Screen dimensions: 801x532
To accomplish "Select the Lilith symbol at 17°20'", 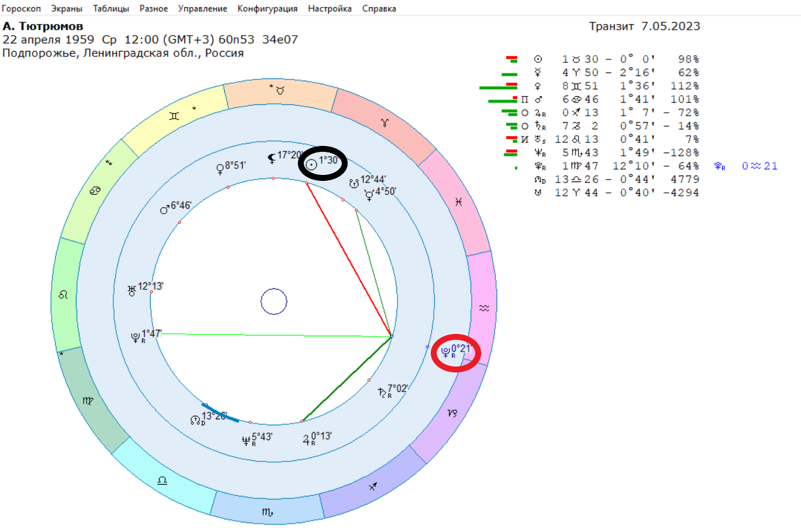I will coord(272,158).
